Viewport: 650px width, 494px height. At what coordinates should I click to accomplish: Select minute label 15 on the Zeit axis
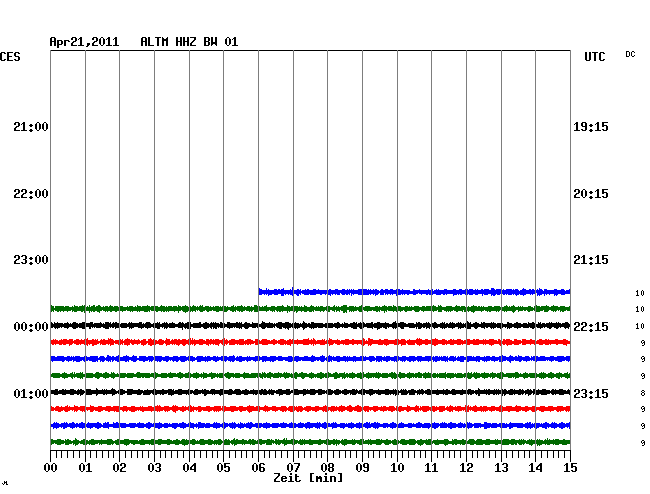pyautogui.click(x=570, y=468)
